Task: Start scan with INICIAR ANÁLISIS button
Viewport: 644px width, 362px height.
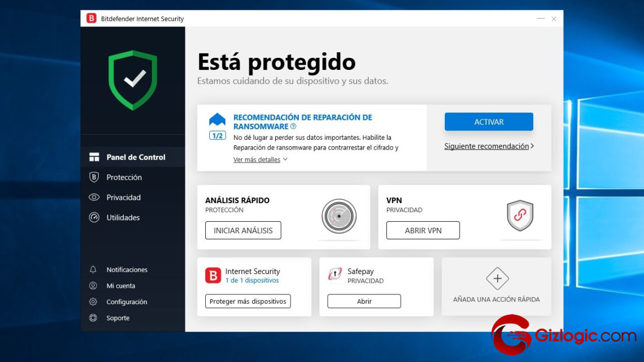Action: (x=243, y=231)
